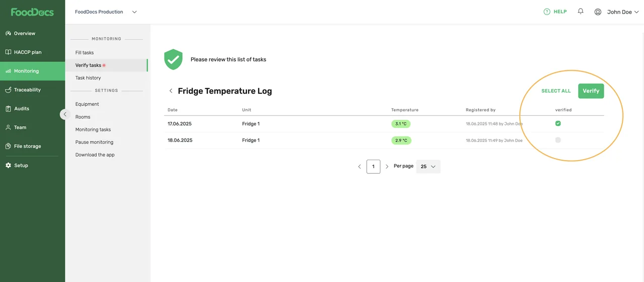This screenshot has width=644, height=282.
Task: Open the Per page 25 dropdown
Action: (428, 167)
